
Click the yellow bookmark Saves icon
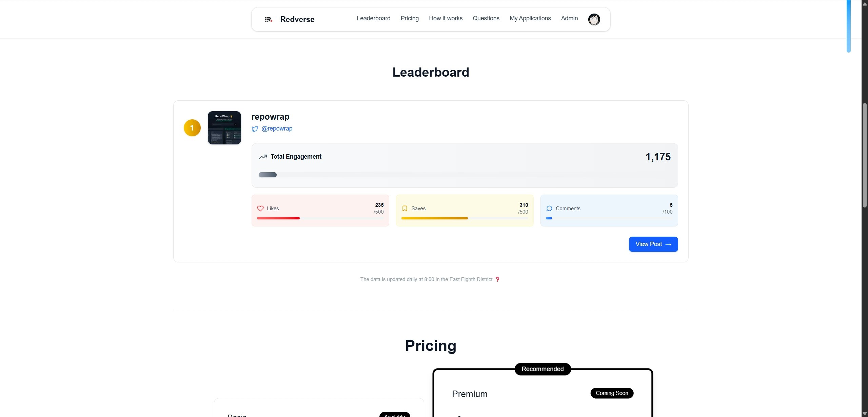point(405,209)
